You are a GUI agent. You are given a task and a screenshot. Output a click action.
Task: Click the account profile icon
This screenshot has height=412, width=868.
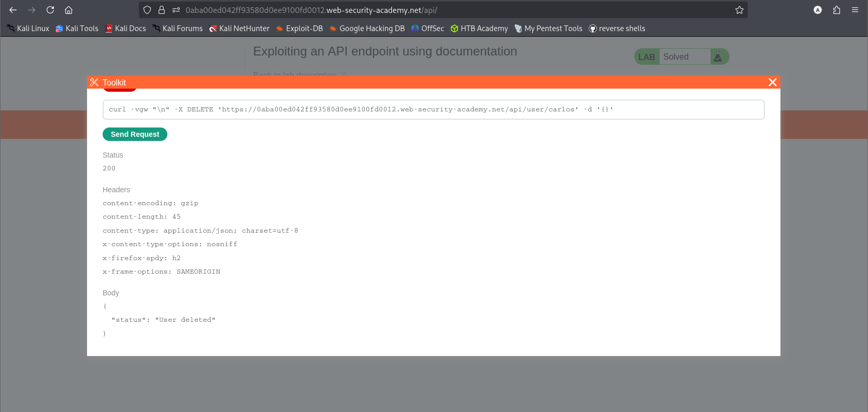pos(818,10)
